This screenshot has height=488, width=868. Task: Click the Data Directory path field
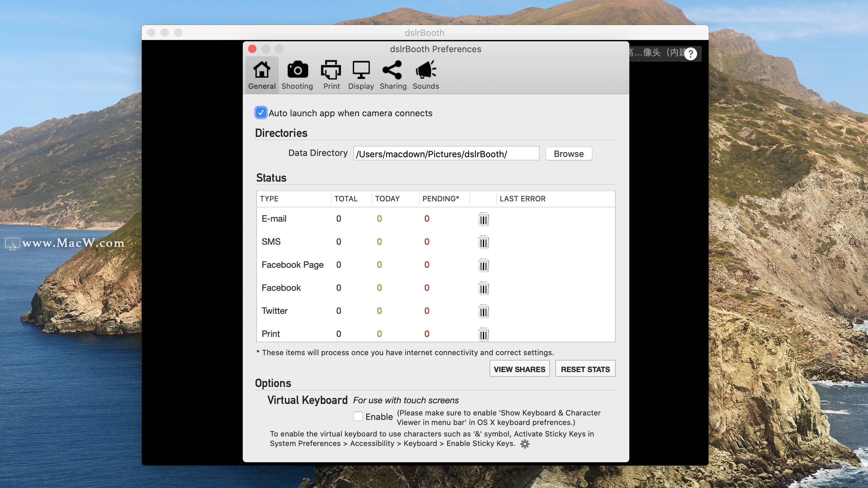(446, 154)
